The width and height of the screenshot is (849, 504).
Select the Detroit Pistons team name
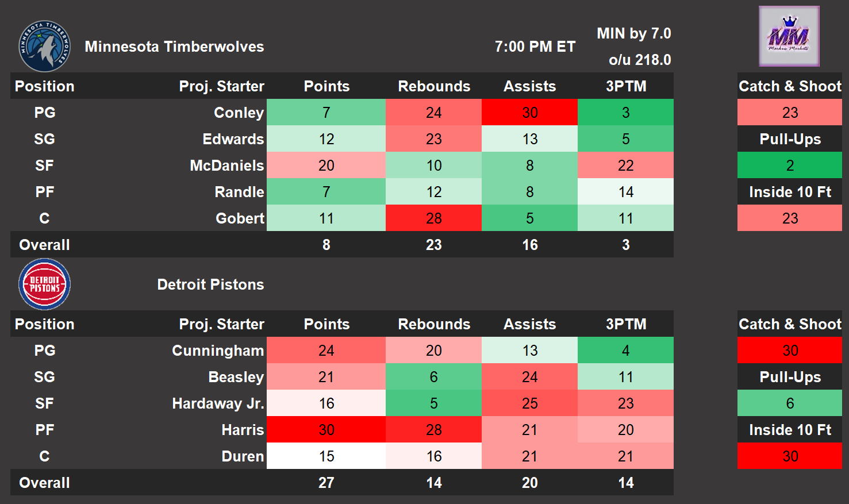[210, 284]
